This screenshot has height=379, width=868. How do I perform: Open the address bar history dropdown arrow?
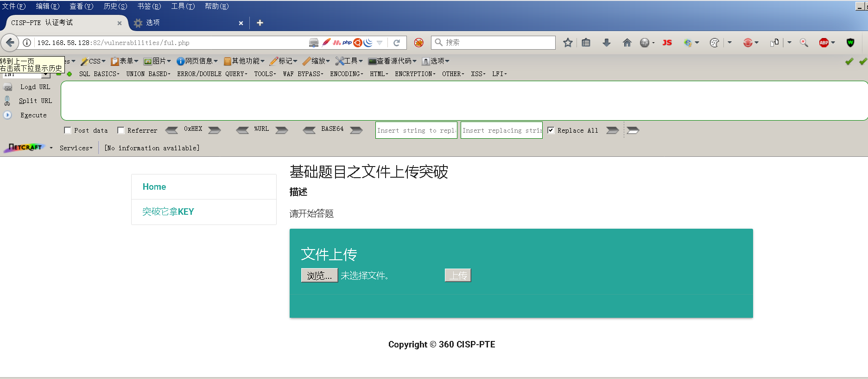380,43
